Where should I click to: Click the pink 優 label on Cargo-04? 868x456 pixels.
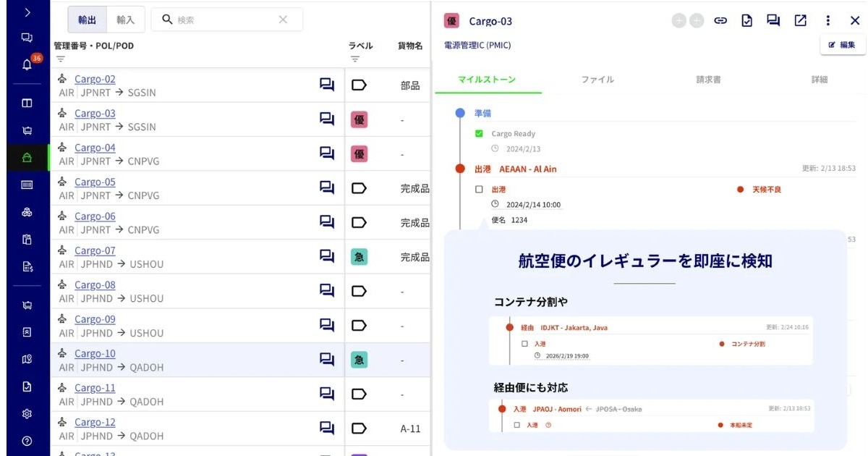point(359,154)
